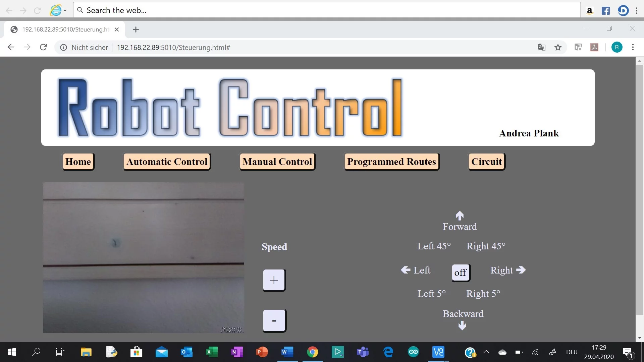Click the Robot Control banner logo
644x362 pixels.
point(230,108)
